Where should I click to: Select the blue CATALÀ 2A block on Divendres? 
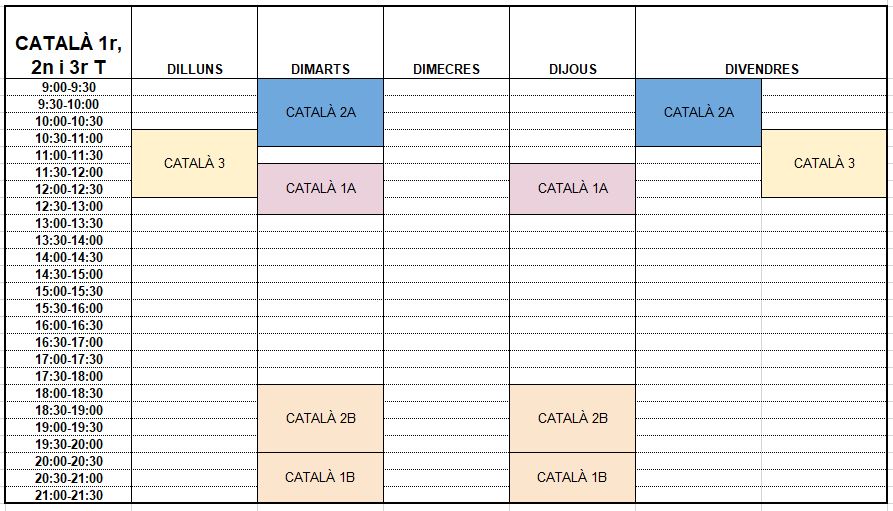pos(699,113)
